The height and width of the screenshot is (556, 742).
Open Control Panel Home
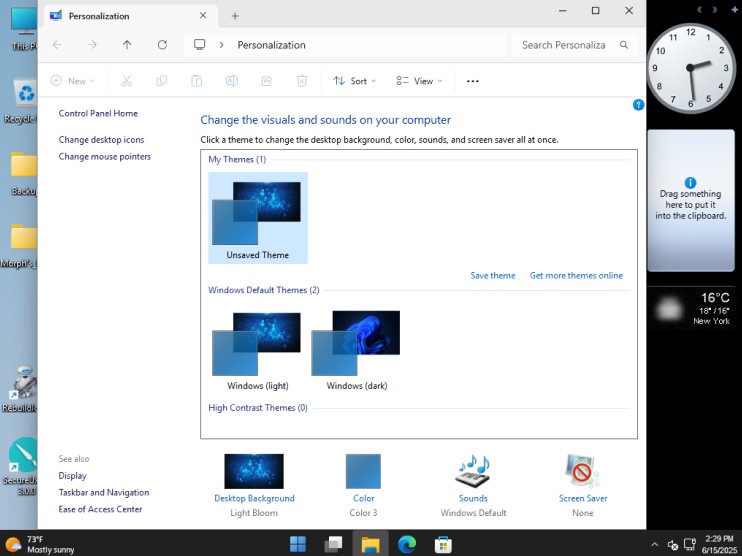(98, 113)
